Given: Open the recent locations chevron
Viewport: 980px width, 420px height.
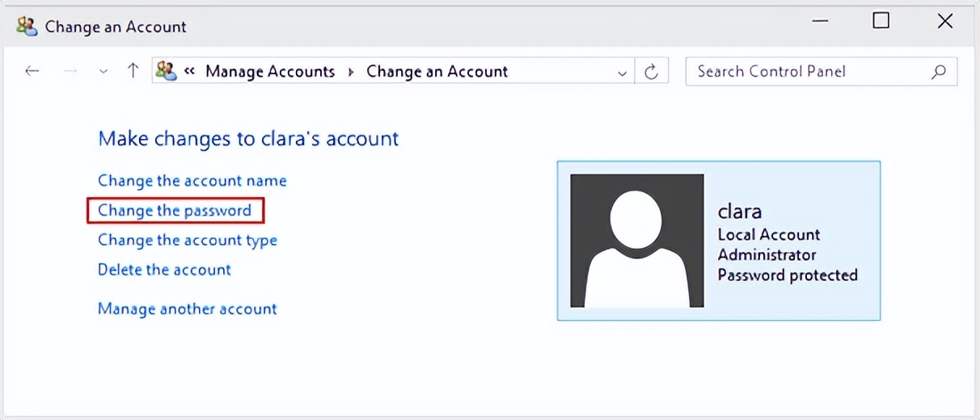Looking at the screenshot, I should [103, 72].
